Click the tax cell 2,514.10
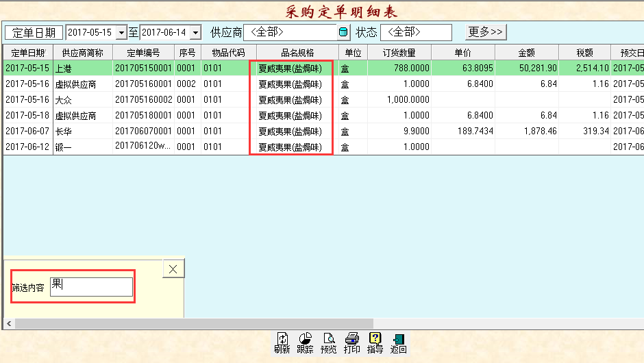This screenshot has width=644, height=363. point(584,68)
